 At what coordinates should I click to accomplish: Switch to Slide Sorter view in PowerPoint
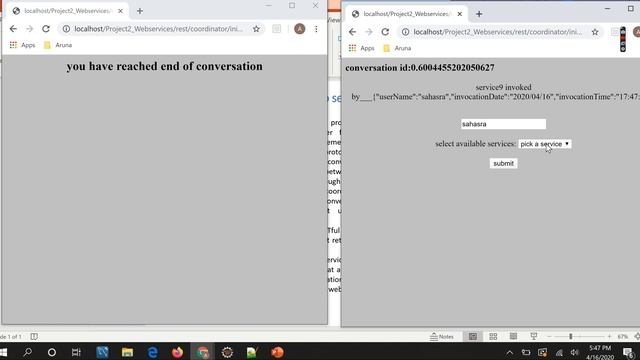click(x=493, y=336)
